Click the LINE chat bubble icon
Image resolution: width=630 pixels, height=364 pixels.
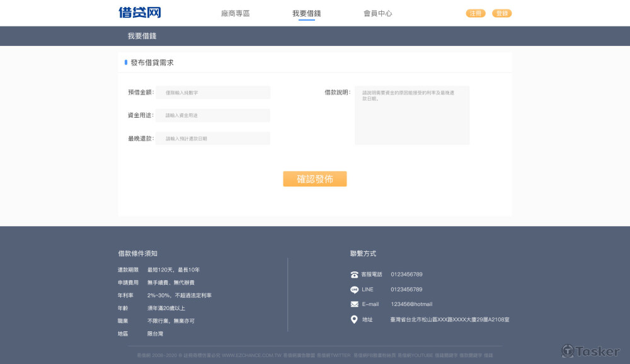pyautogui.click(x=354, y=290)
